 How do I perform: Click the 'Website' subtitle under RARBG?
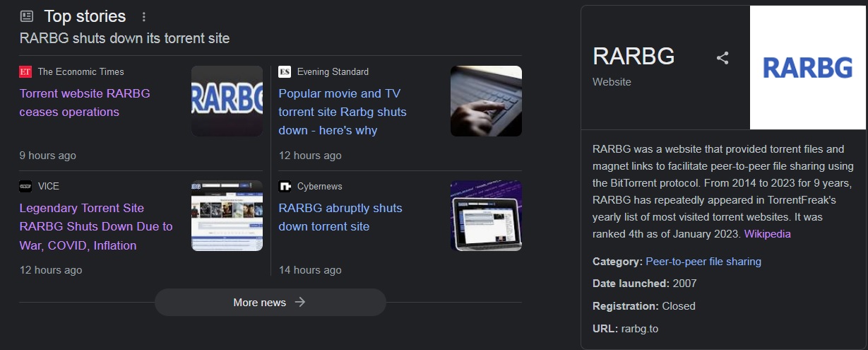612,82
